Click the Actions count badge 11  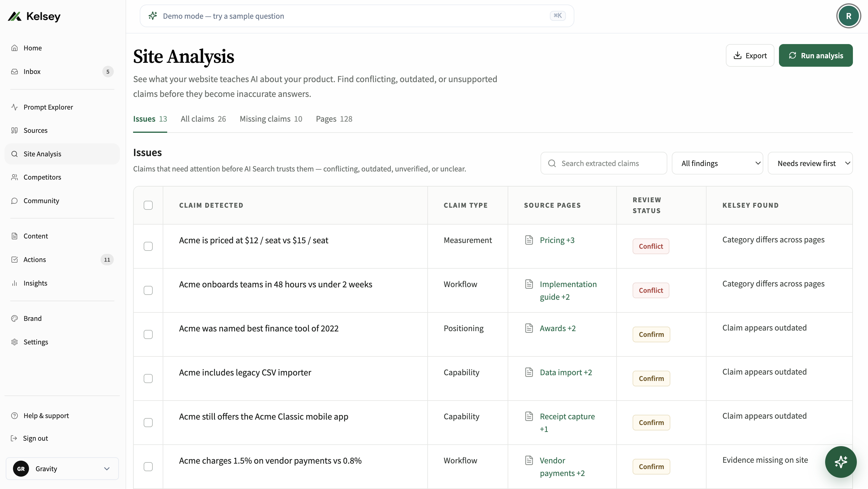click(x=107, y=260)
